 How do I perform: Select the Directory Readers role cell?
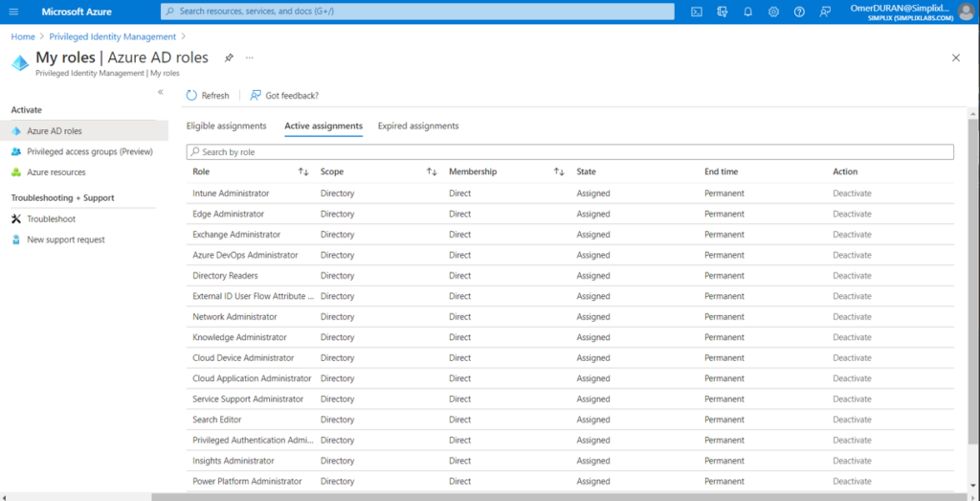tap(225, 276)
